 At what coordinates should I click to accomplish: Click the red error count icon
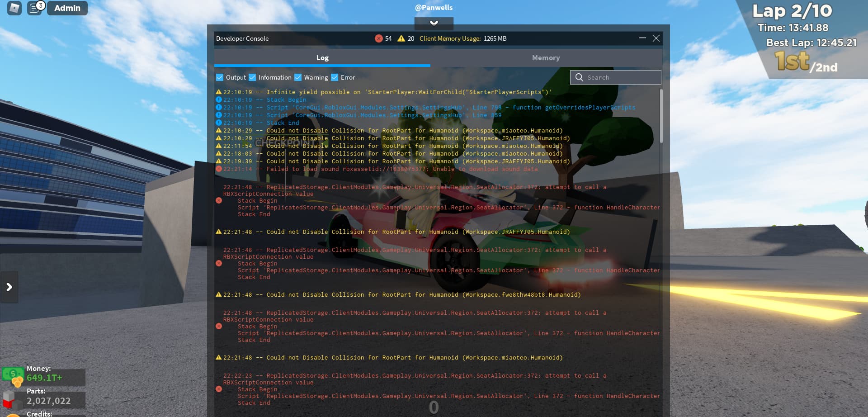379,38
